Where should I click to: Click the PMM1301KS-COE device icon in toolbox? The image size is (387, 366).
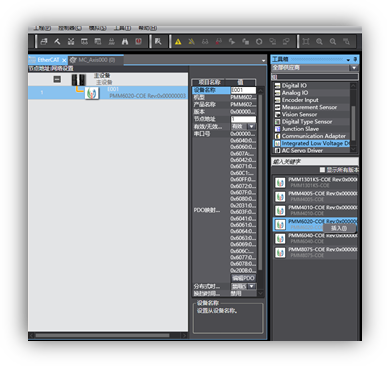(x=280, y=183)
